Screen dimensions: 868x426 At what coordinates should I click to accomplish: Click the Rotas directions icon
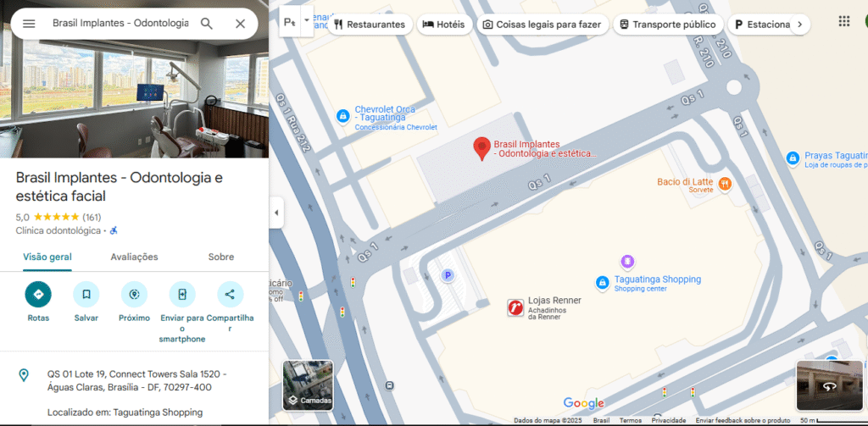click(x=38, y=295)
